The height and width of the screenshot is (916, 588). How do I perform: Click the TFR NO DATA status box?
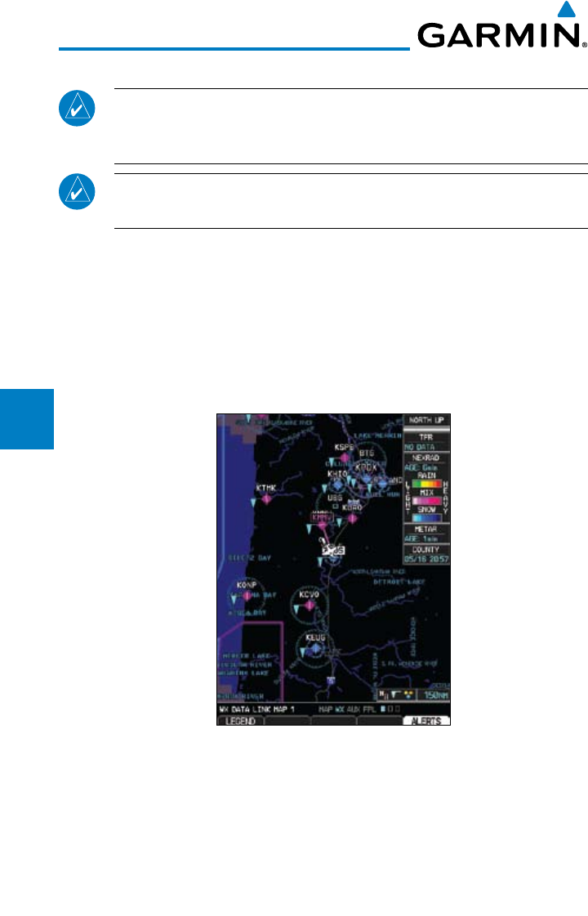pyautogui.click(x=426, y=441)
